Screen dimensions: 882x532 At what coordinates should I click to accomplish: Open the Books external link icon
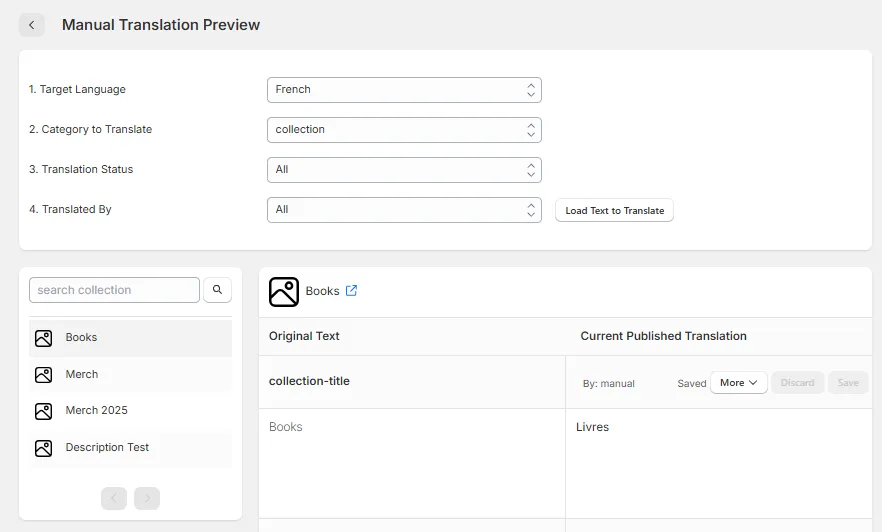pos(351,291)
